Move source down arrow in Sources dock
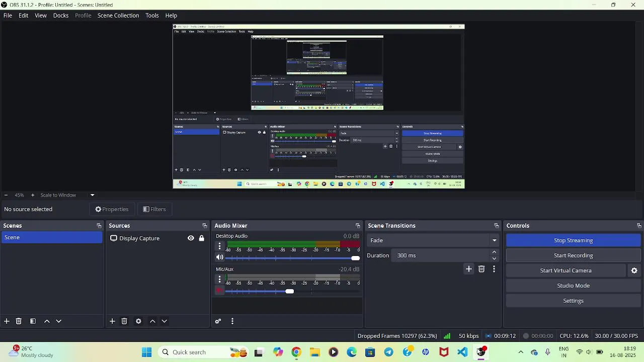Screen dimensions: 644x362 (x=164, y=321)
